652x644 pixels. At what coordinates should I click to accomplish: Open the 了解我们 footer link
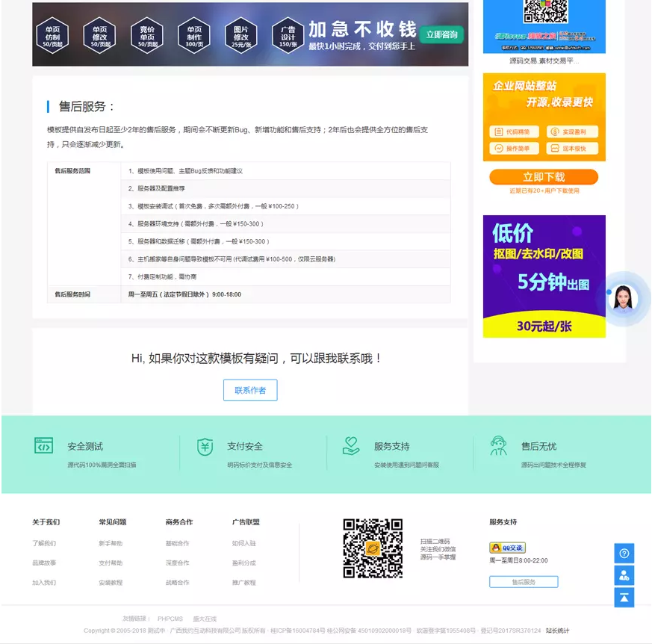pyautogui.click(x=44, y=543)
